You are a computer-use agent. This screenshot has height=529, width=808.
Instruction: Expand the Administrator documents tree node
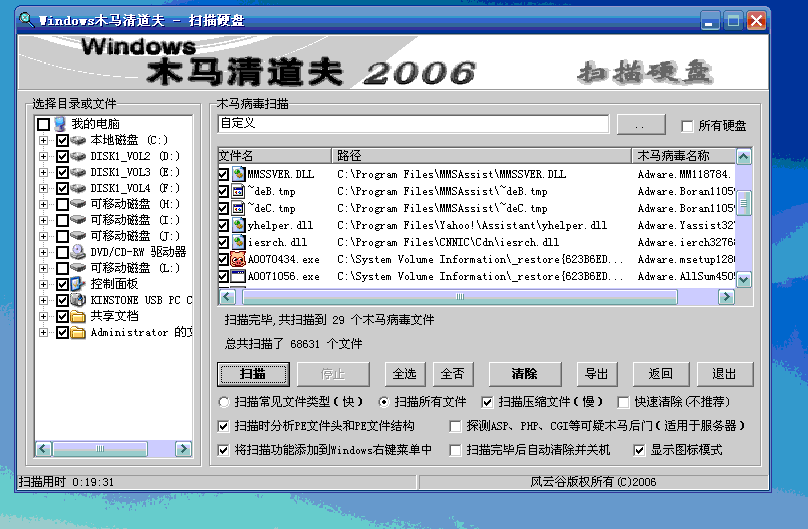(x=44, y=332)
